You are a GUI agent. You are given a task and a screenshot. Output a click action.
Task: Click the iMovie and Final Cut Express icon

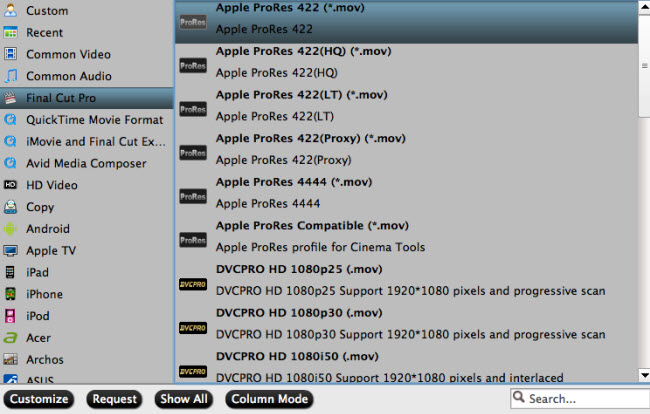pos(10,141)
